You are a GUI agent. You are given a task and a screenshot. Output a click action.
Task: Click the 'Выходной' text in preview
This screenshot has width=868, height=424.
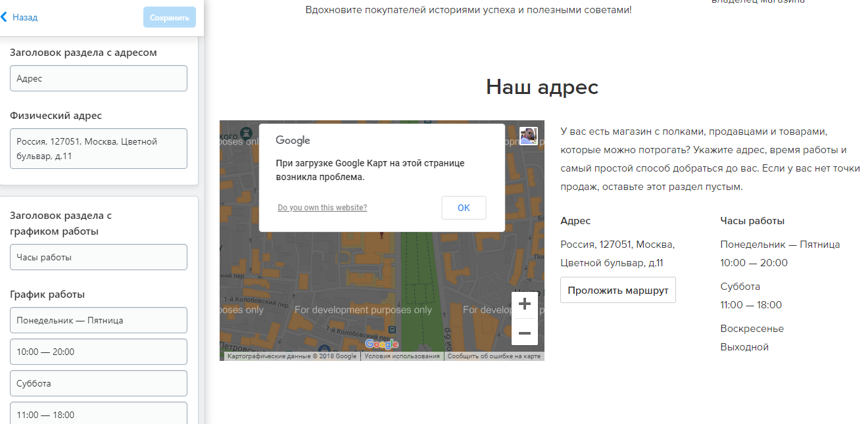[744, 347]
